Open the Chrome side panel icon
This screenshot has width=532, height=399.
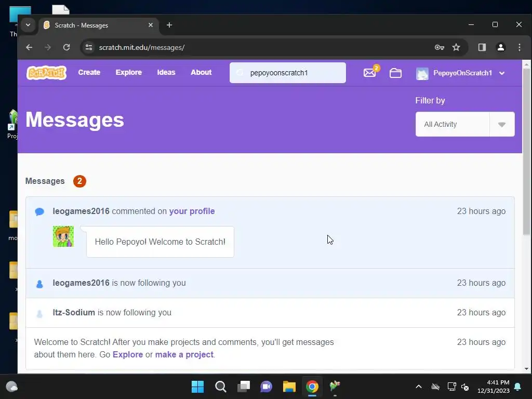[482, 47]
